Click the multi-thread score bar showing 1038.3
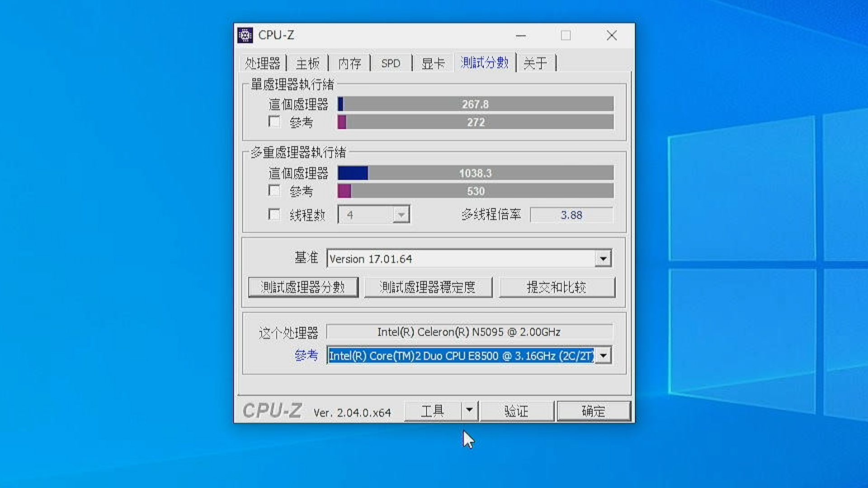868x488 pixels. pyautogui.click(x=475, y=173)
